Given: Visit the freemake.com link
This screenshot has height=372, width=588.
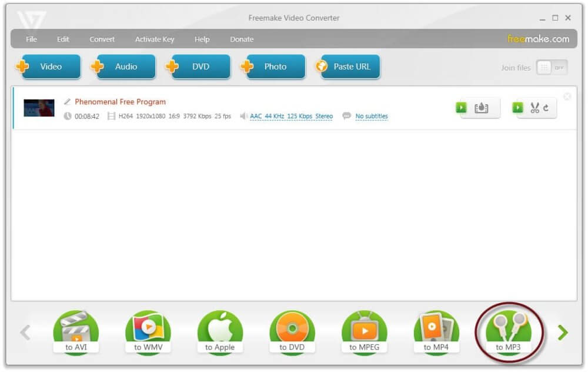Looking at the screenshot, I should tap(538, 39).
